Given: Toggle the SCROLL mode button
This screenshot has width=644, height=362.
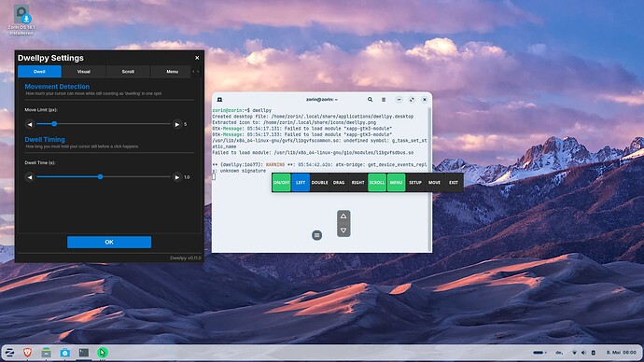Looking at the screenshot, I should pyautogui.click(x=377, y=183).
